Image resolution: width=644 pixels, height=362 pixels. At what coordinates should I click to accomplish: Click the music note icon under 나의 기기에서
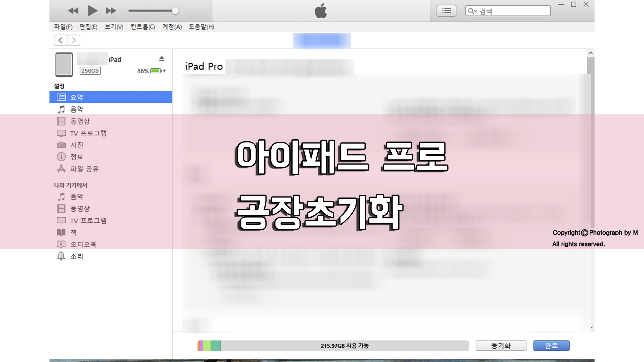pyautogui.click(x=61, y=197)
